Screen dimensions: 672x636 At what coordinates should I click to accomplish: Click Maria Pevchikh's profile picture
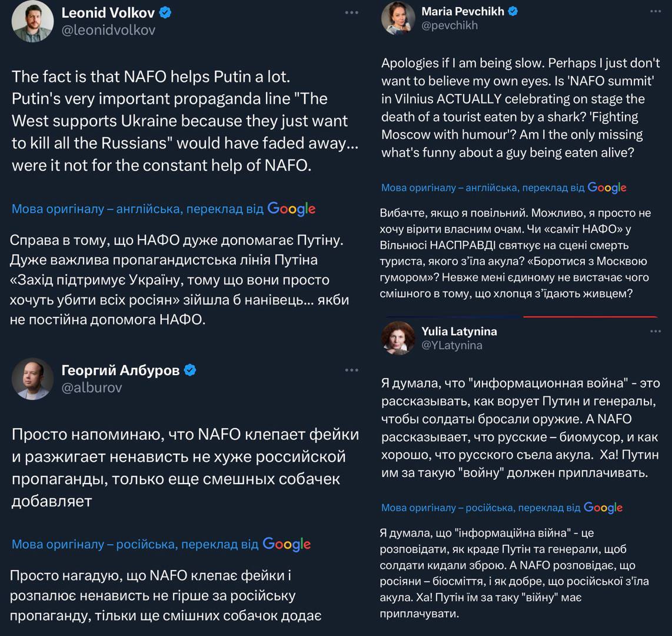coord(398,18)
